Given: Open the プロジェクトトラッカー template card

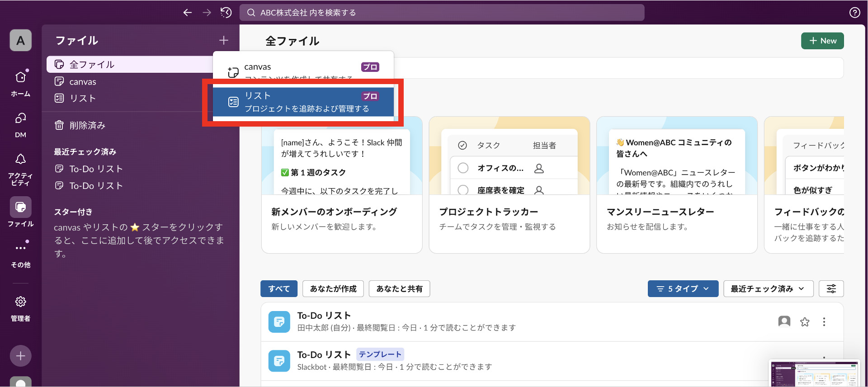Looking at the screenshot, I should (x=509, y=185).
